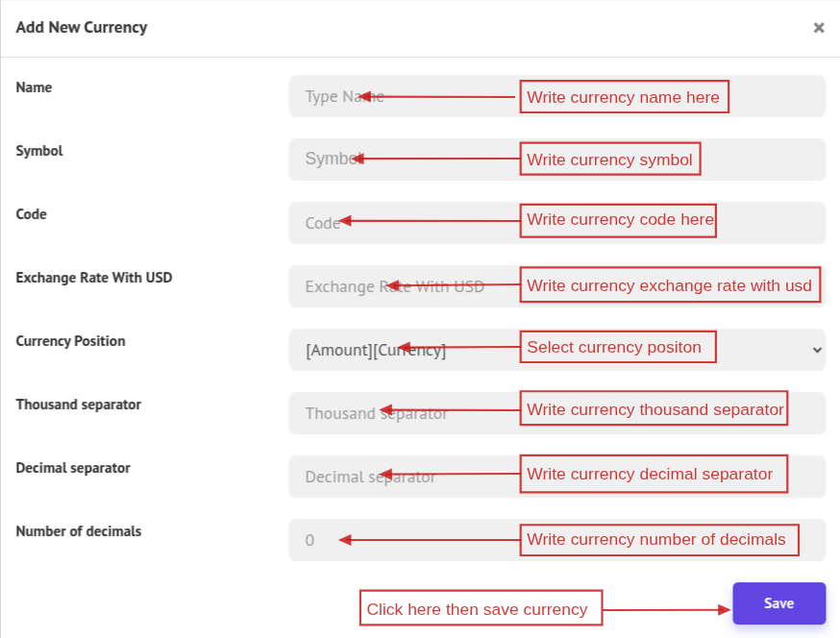
Task: Click the "Number of decimals" label
Action: (79, 531)
